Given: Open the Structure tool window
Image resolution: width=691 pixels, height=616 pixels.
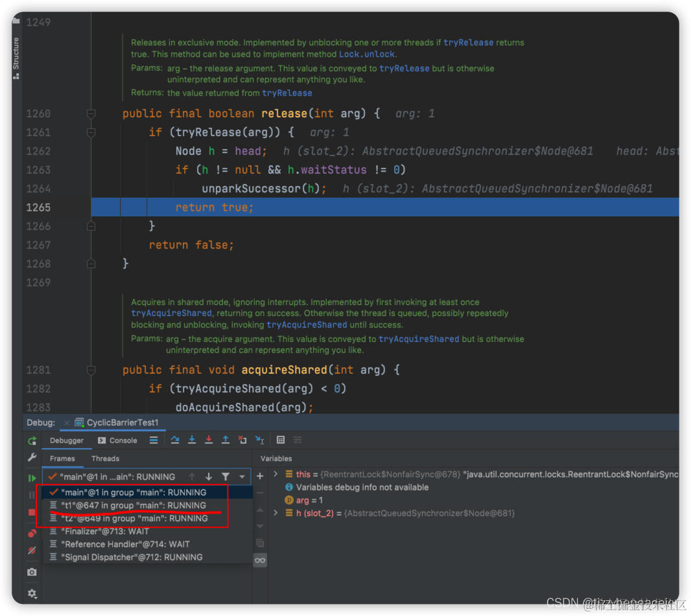Looking at the screenshot, I should click(x=16, y=58).
